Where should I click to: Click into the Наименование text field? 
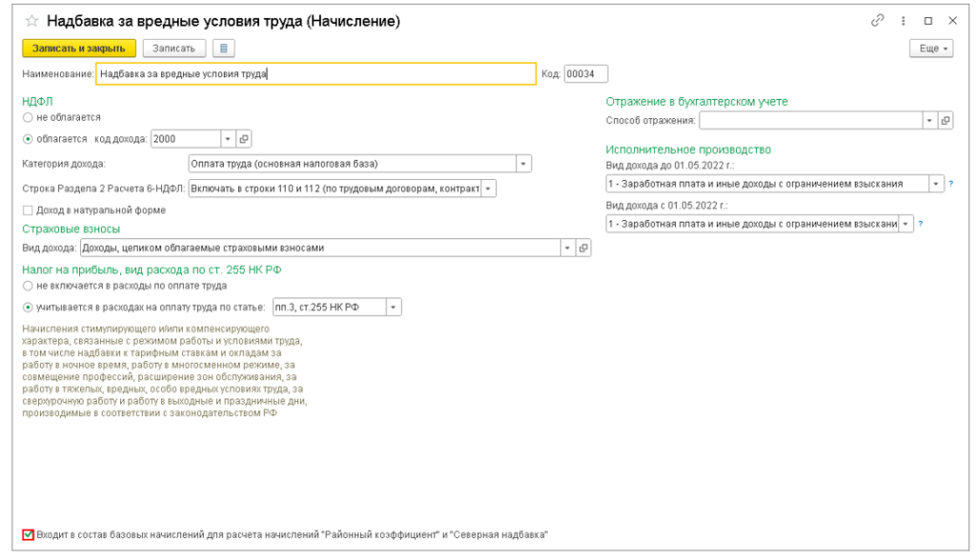coord(315,73)
